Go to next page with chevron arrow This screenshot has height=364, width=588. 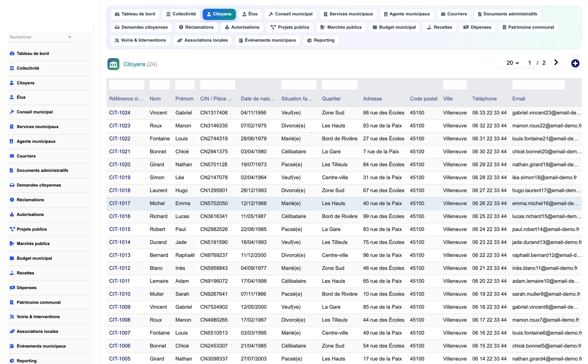(556, 63)
